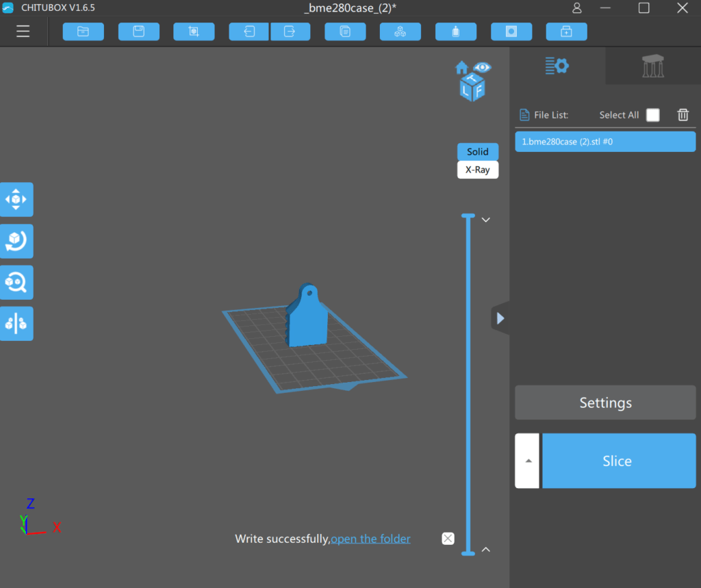Reset the view with the home icon

coord(461,66)
